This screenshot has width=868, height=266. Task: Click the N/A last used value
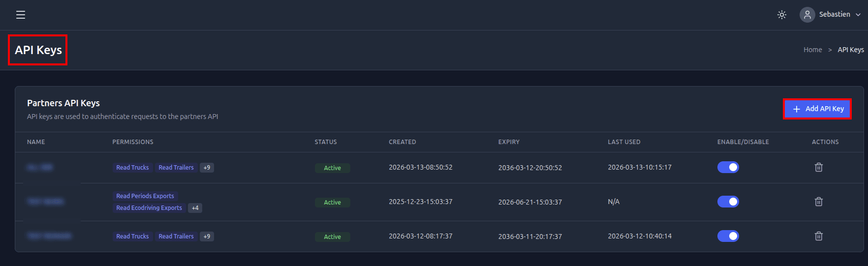pos(614,202)
